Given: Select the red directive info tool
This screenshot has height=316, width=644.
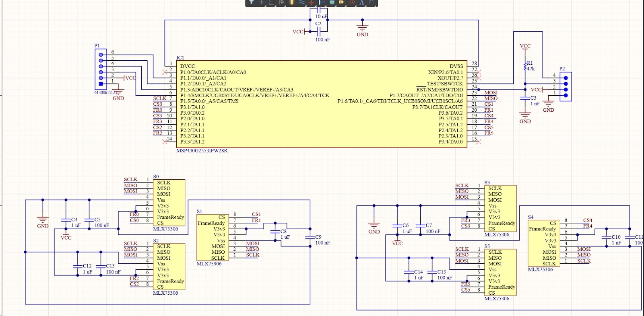Looking at the screenshot, I should [352, 2].
